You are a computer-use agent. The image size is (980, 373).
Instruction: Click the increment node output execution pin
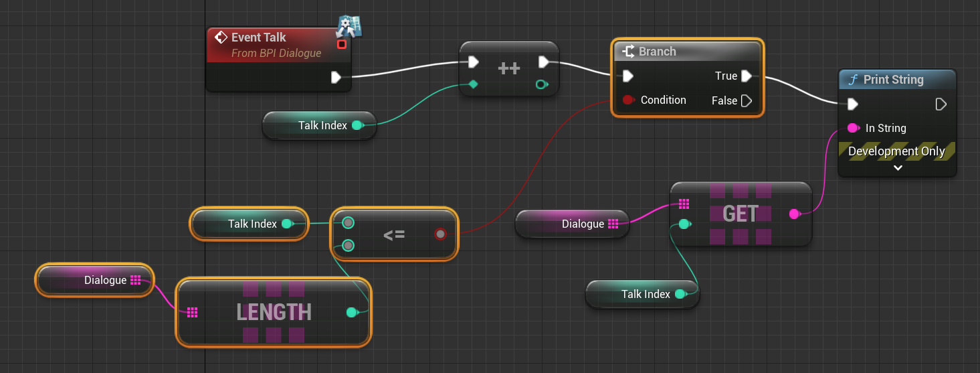pyautogui.click(x=544, y=62)
